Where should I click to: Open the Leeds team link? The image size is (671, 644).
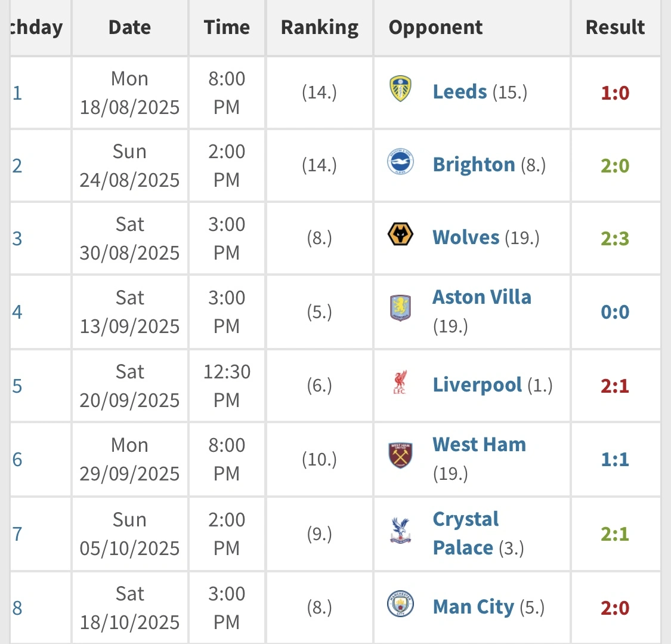tap(460, 92)
